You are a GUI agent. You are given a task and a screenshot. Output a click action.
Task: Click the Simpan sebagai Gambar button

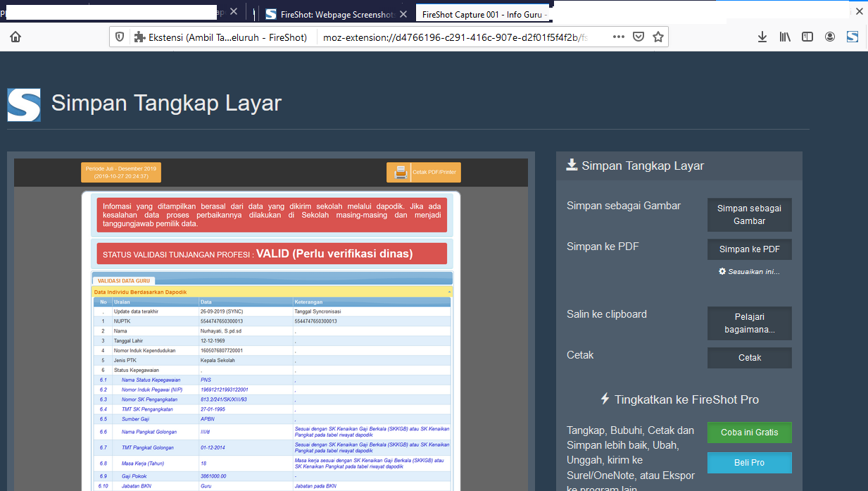pos(749,214)
